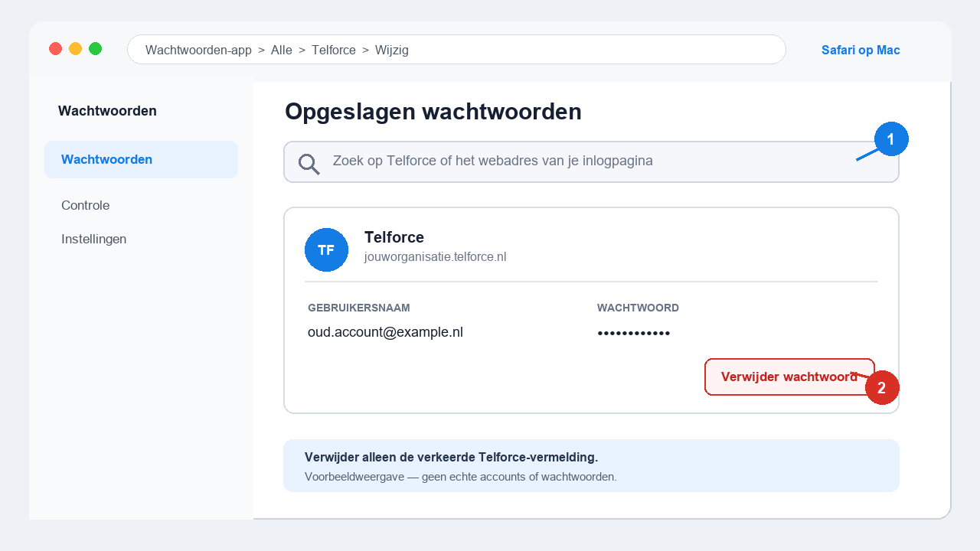This screenshot has width=980, height=551.
Task: Click the Opgeslagen wachtwoorden heading
Action: (x=433, y=112)
